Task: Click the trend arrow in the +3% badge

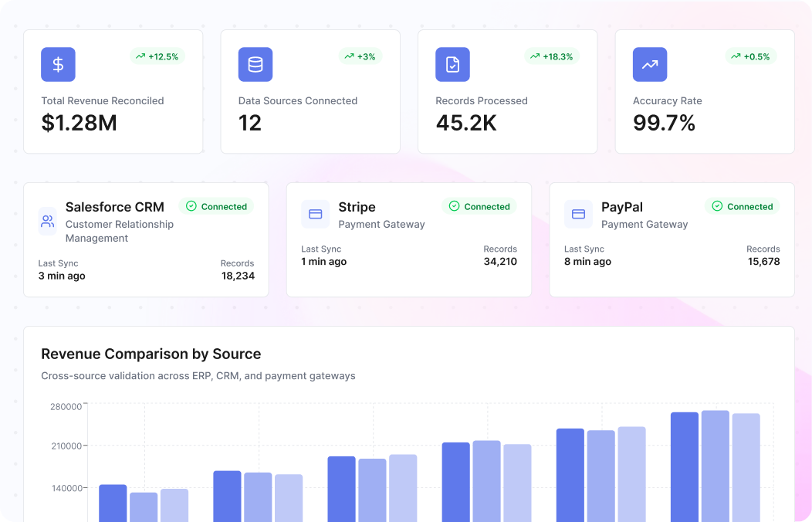Action: point(349,56)
